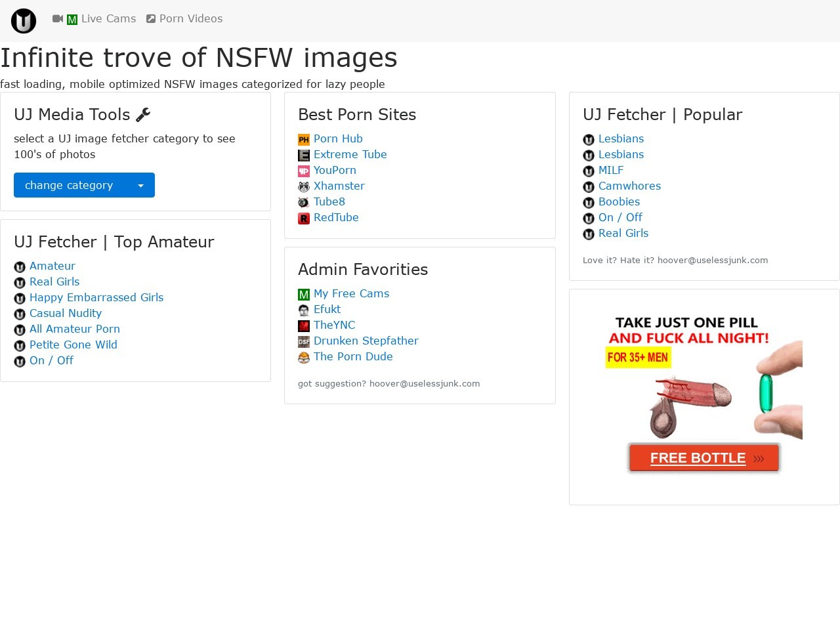
Task: Click the external link icon beside Porn Videos
Action: coord(151,19)
